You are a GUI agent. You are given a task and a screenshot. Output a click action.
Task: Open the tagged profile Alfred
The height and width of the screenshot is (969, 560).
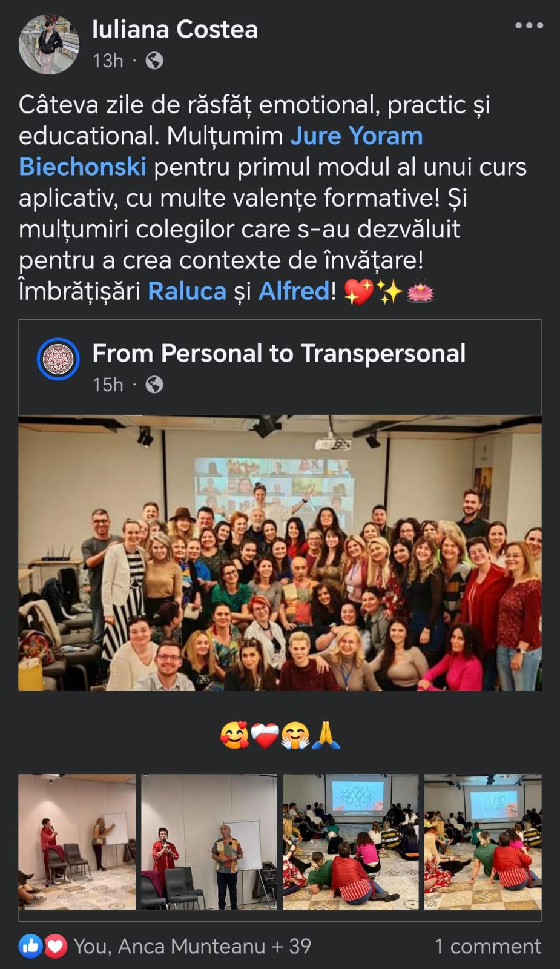[x=294, y=291]
